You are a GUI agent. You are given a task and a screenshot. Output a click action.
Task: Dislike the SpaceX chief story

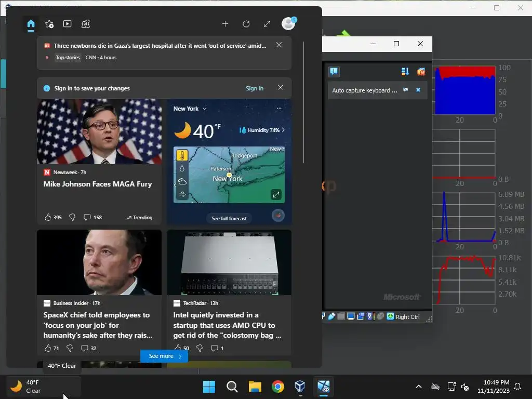coord(70,348)
